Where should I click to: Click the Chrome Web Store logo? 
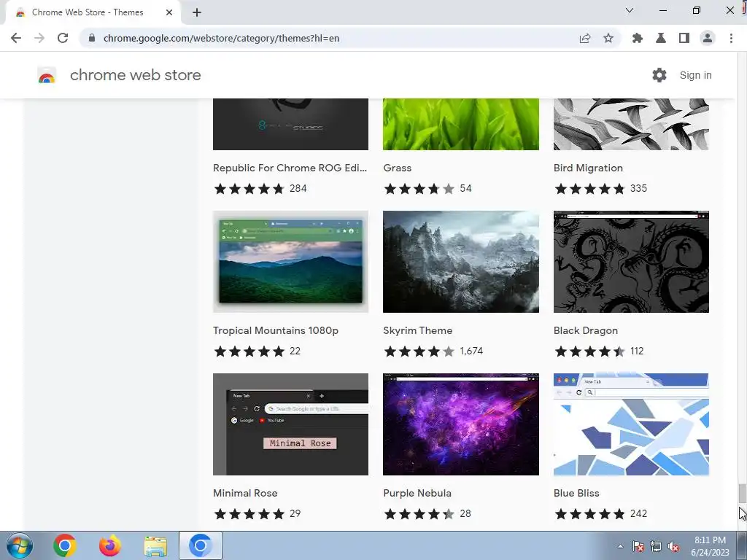pos(47,75)
